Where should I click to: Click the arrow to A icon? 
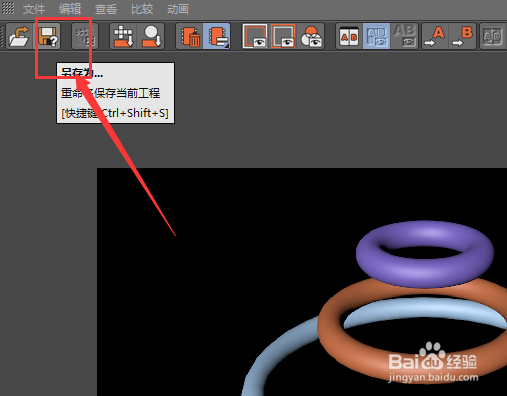(x=435, y=36)
